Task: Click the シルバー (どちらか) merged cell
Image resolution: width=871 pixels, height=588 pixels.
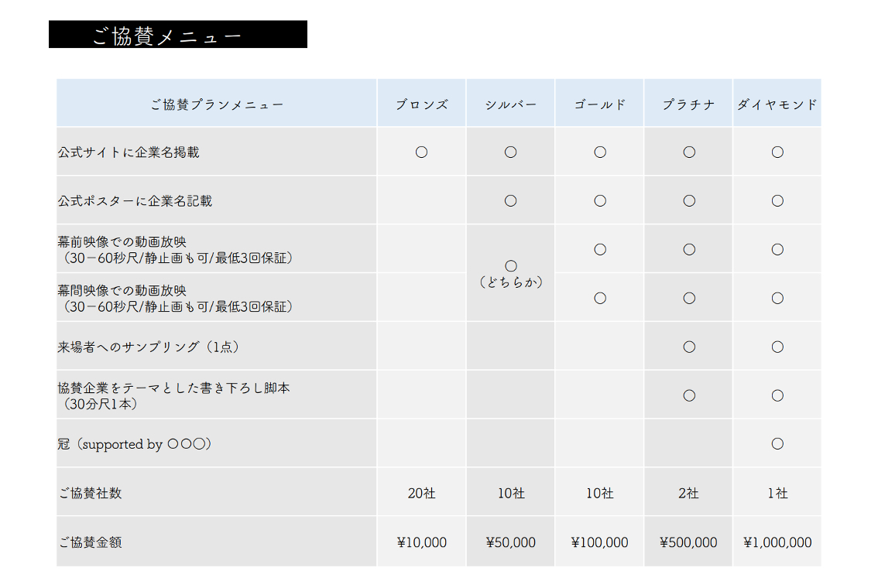Action: 510,274
